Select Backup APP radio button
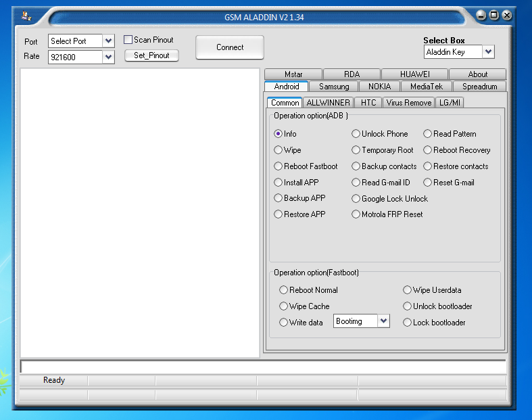 279,198
